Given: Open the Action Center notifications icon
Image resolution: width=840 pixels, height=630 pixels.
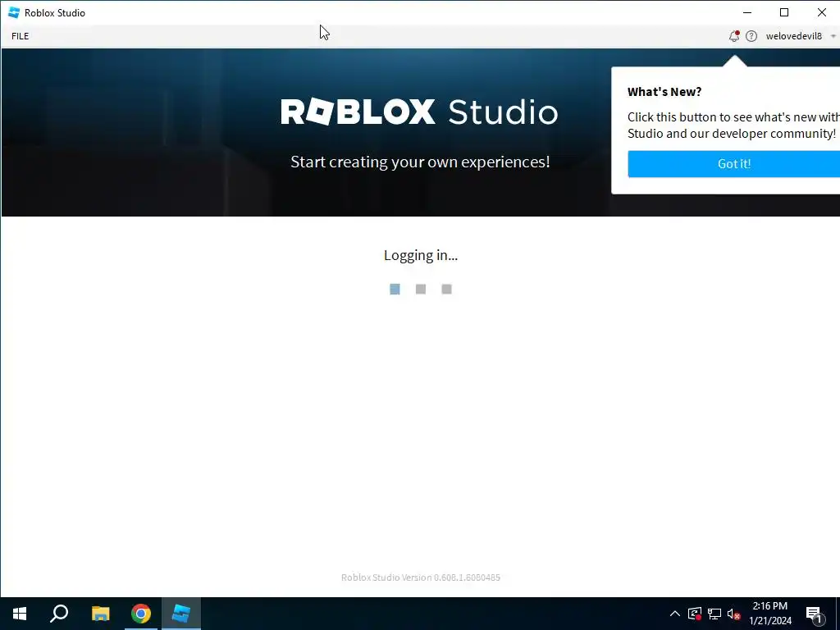Looking at the screenshot, I should [815, 614].
